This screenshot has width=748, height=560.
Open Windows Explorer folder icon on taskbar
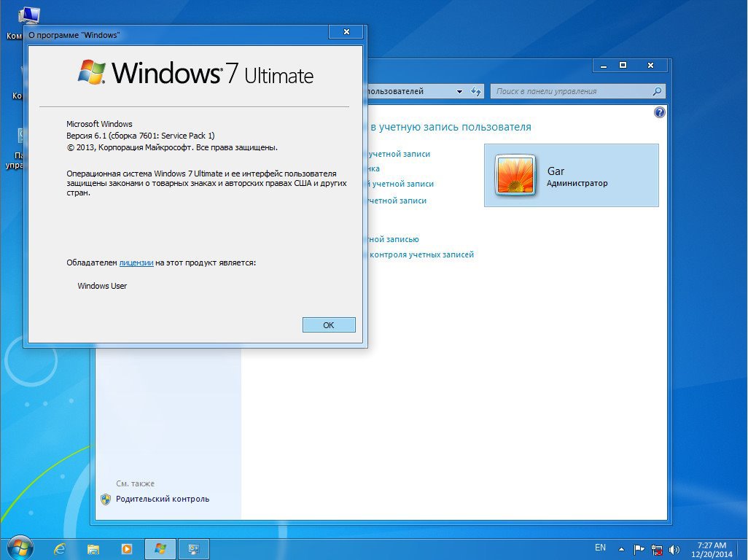point(93,550)
